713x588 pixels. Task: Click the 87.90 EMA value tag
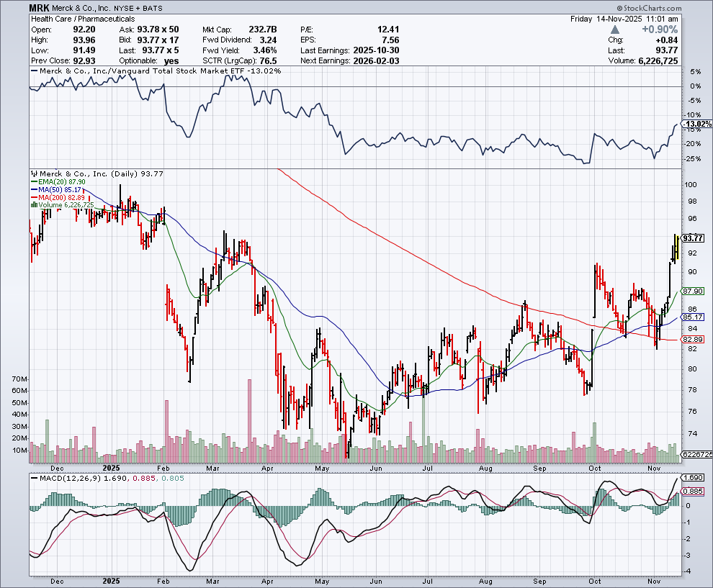[x=692, y=291]
